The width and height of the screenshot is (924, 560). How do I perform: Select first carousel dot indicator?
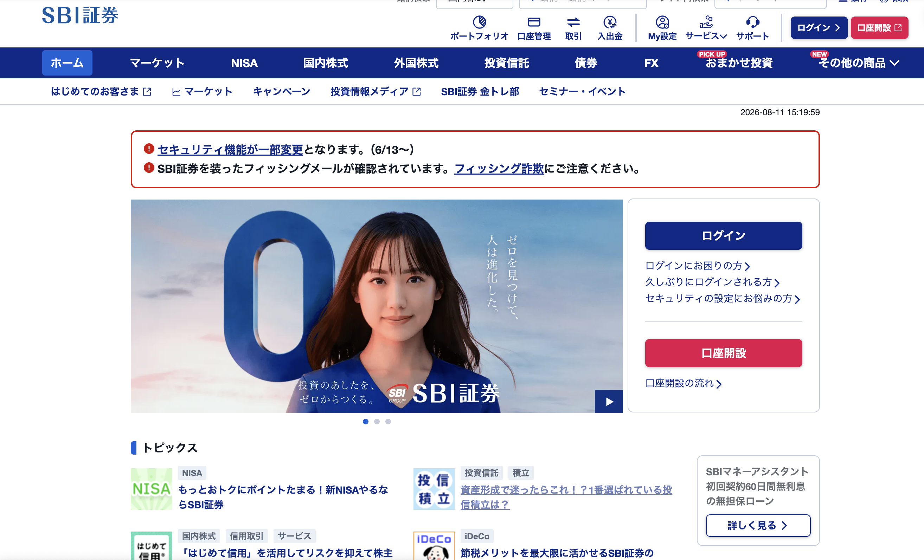[x=365, y=421]
